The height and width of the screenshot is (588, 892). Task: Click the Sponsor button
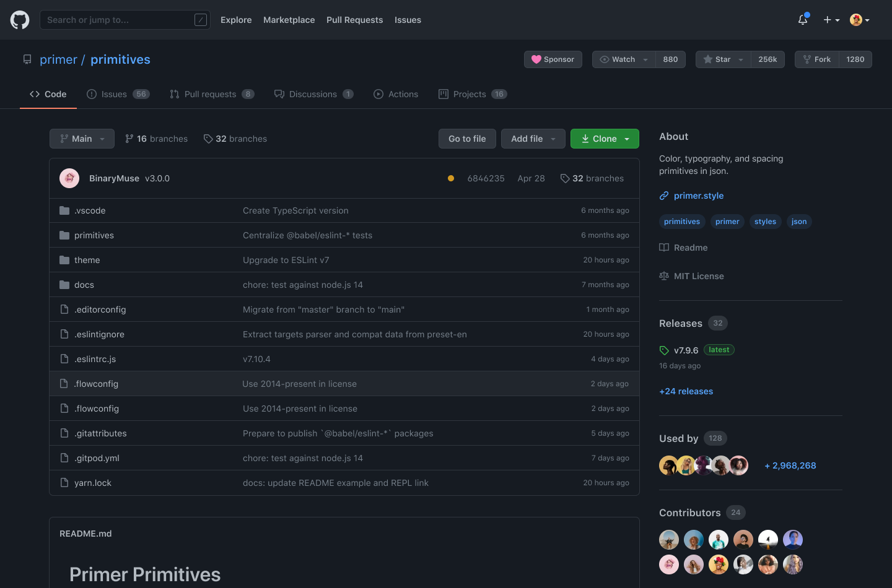point(553,59)
